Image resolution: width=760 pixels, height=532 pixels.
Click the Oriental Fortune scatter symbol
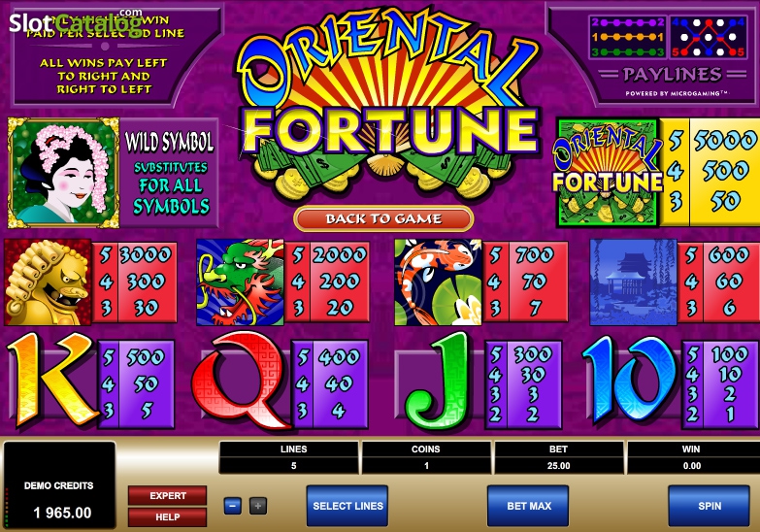[x=608, y=173]
